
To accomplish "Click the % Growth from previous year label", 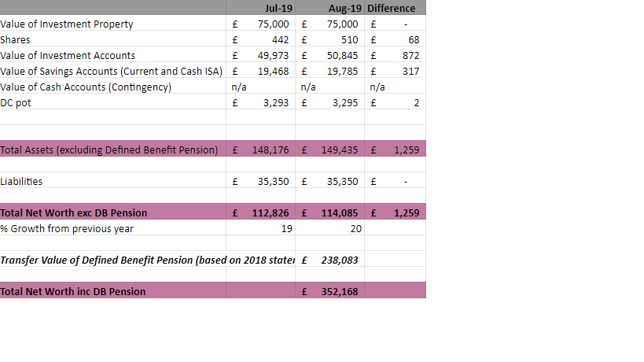I will [67, 228].
